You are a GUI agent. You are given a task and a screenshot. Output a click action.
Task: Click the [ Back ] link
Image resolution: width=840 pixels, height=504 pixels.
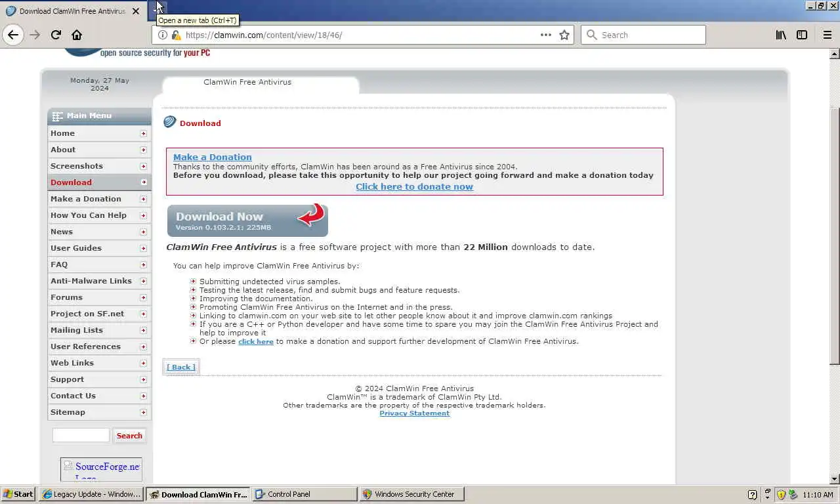coord(180,367)
